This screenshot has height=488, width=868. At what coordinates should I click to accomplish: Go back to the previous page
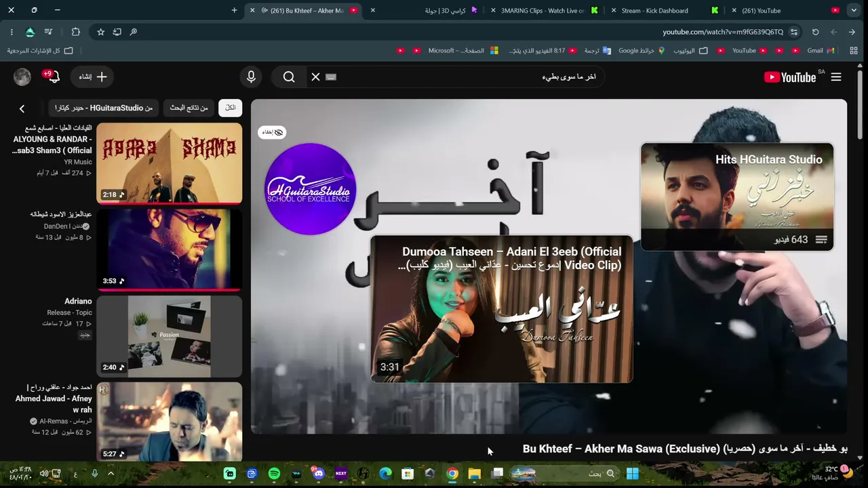coord(852,32)
